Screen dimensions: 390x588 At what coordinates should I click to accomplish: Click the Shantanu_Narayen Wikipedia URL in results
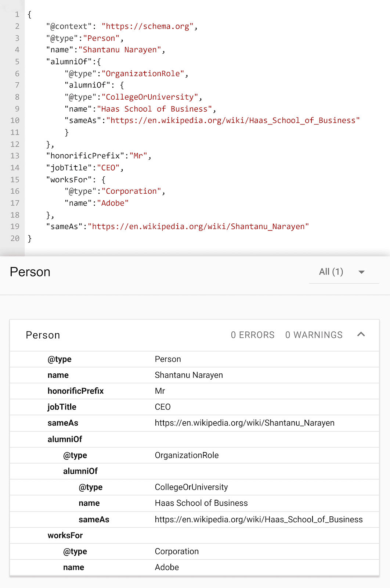(245, 423)
